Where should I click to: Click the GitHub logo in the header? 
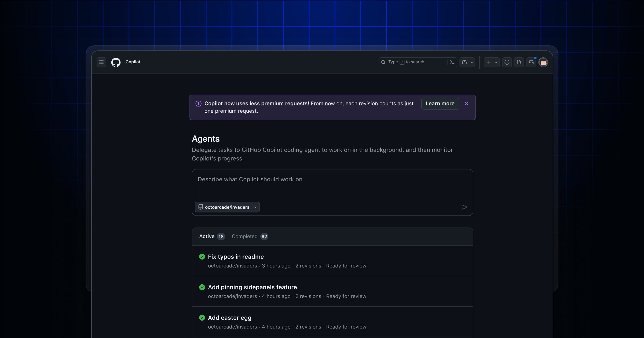pos(116,62)
